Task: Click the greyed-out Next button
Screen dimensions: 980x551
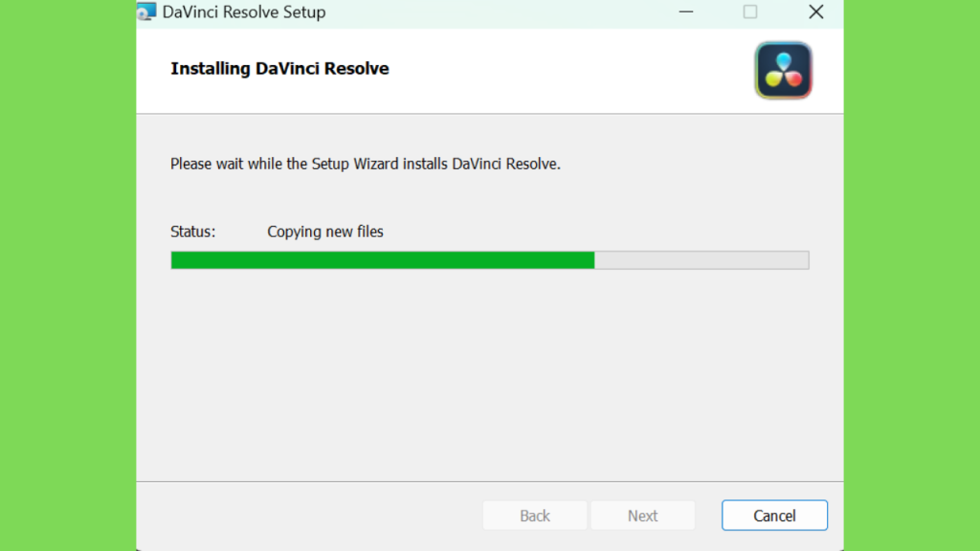Action: tap(642, 516)
